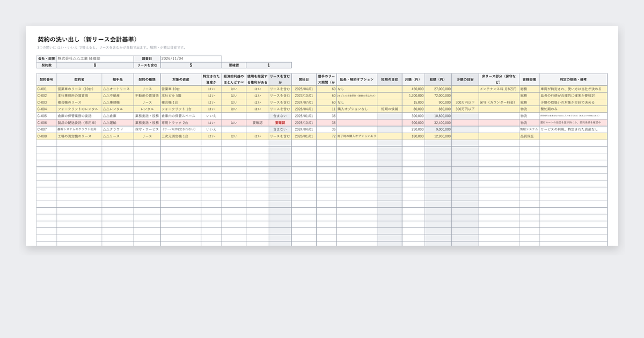Select the start date 2024/04/01
644x338 pixels.
(304, 129)
